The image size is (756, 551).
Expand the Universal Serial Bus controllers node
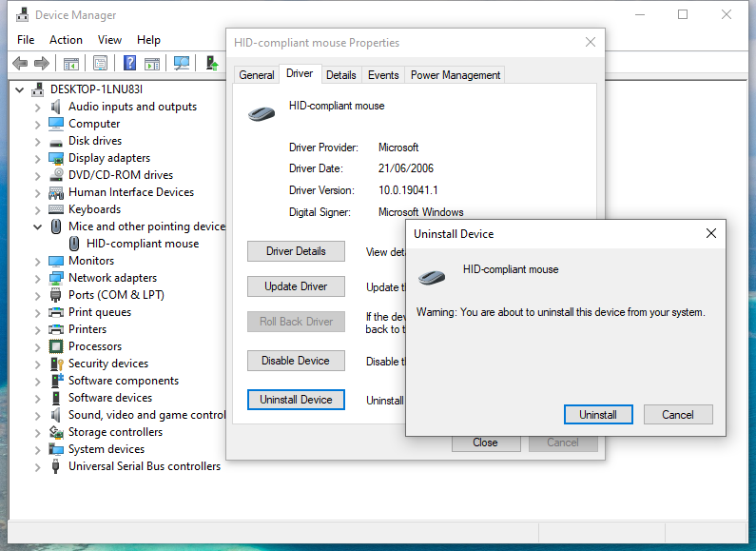coord(38,466)
